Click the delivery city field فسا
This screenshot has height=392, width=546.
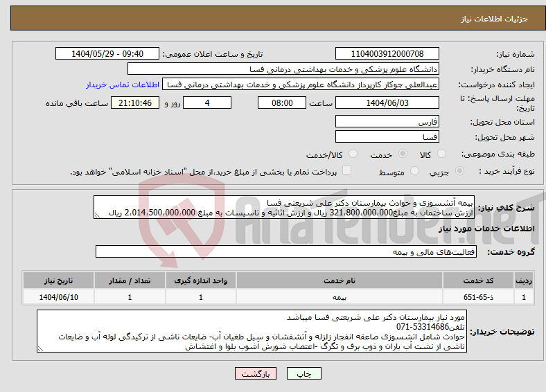(387, 136)
